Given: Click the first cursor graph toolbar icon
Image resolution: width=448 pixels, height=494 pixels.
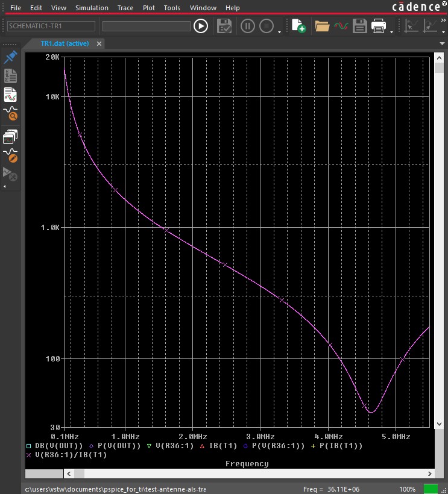Looking at the screenshot, I should pyautogui.click(x=411, y=26).
